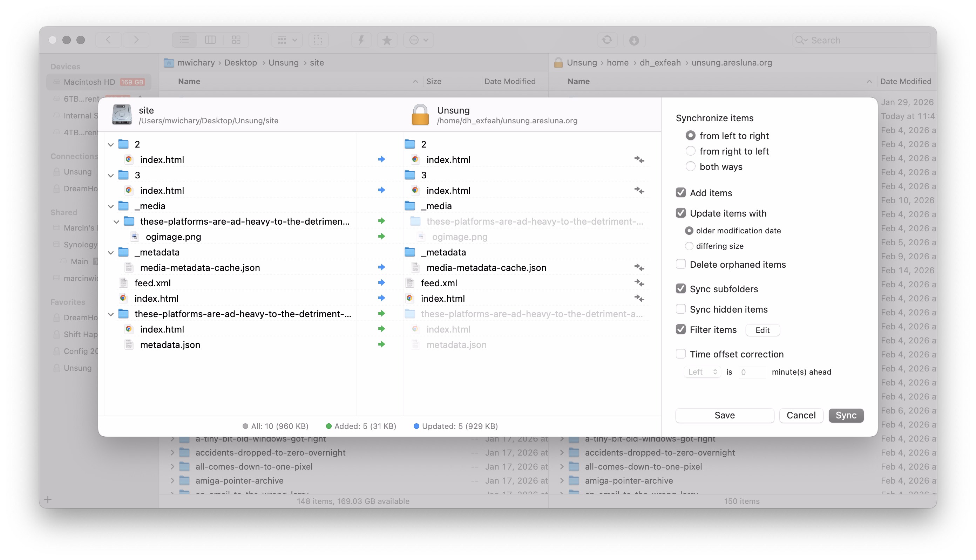976x560 pixels.
Task: Collapse the _media folder in left pane
Action: (x=111, y=206)
